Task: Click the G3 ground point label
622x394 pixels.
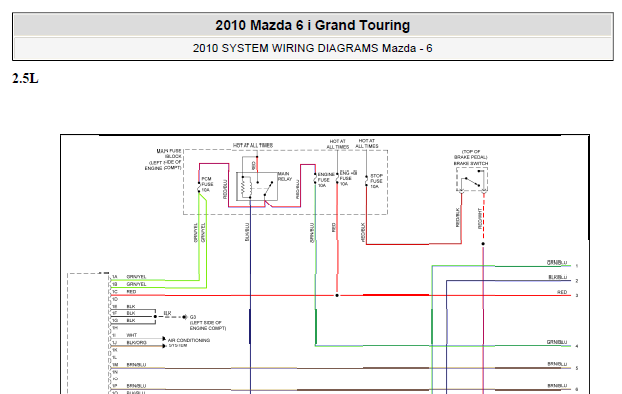Action: pyautogui.click(x=193, y=317)
